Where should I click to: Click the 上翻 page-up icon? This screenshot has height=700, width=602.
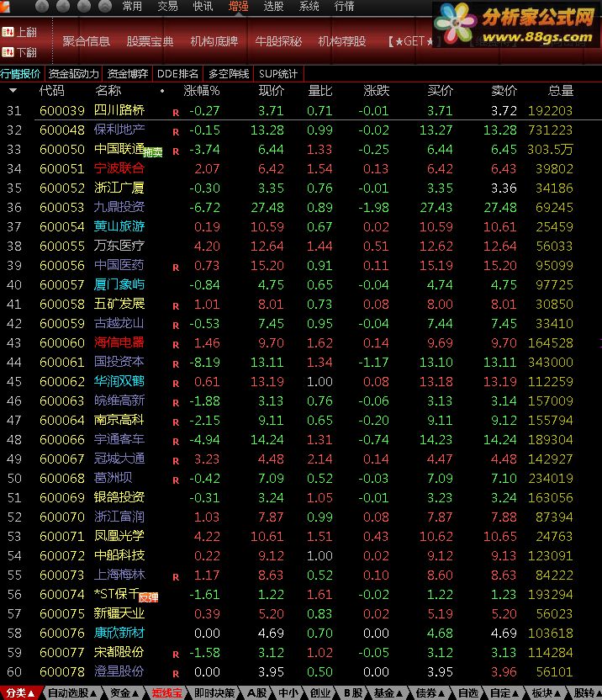(8, 32)
